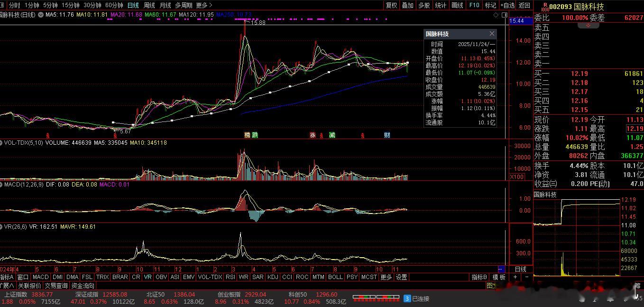Open the 资金流向 capital flow tab

(x=83, y=286)
